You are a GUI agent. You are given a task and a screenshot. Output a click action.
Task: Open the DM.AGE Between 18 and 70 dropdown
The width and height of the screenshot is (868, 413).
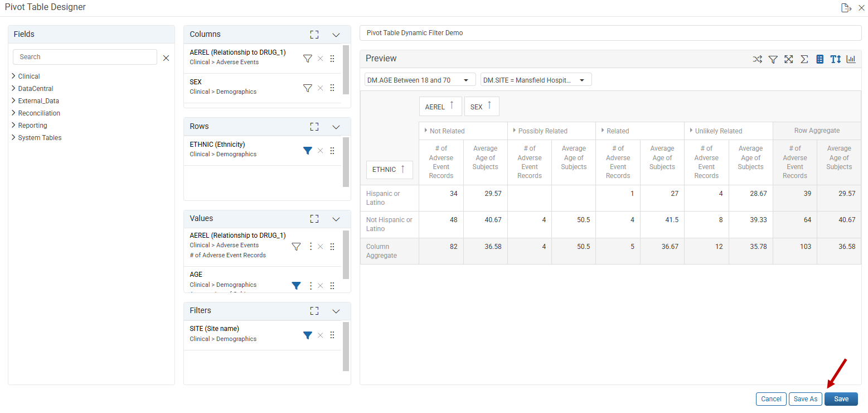pos(420,80)
